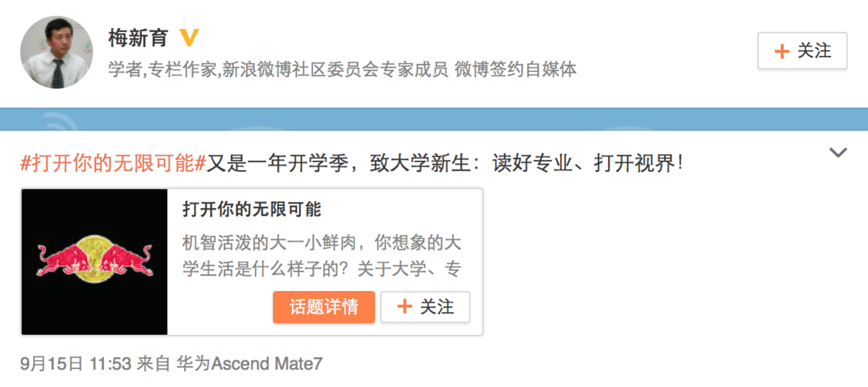This screenshot has height=387, width=868.
Task: Click the blue banner strip under the profile
Action: tap(434, 119)
